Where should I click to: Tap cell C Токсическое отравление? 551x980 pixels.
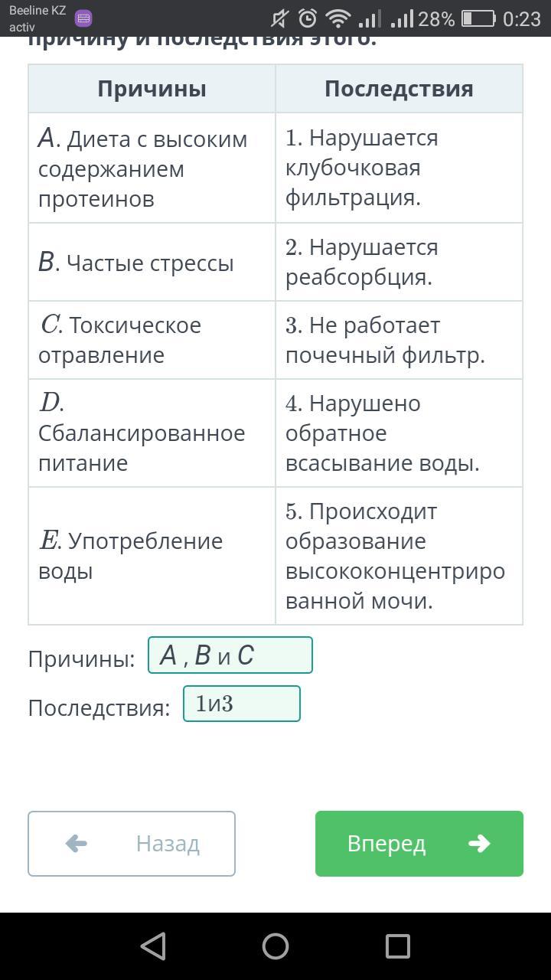click(152, 340)
